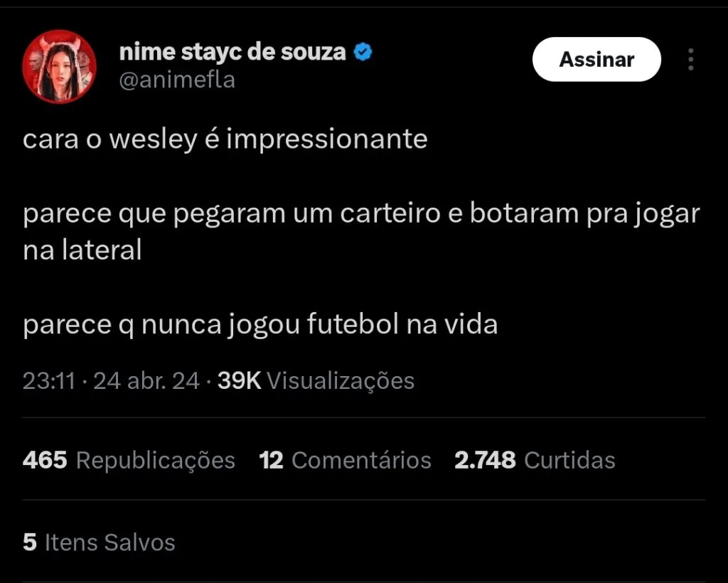
Task: Click the line "parece q nunca jogou futebol"
Action: tap(260, 325)
